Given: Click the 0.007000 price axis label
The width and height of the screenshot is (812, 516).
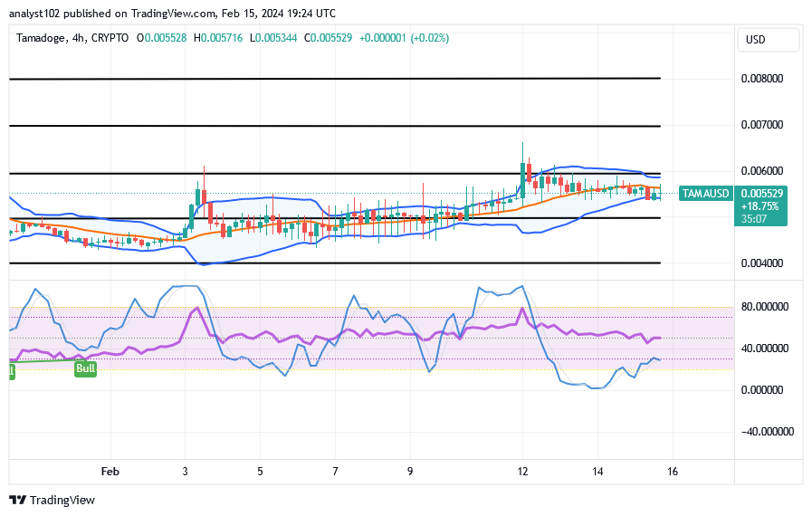Looking at the screenshot, I should [762, 125].
